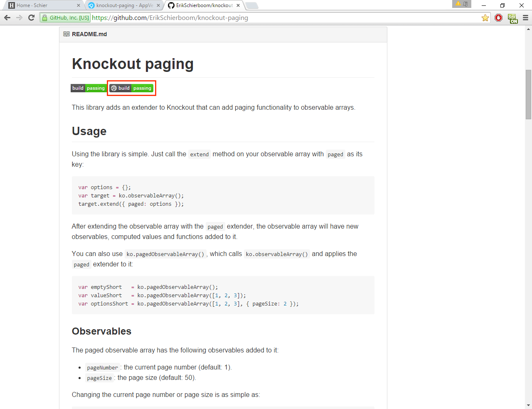Click the README.md file name label

click(89, 34)
